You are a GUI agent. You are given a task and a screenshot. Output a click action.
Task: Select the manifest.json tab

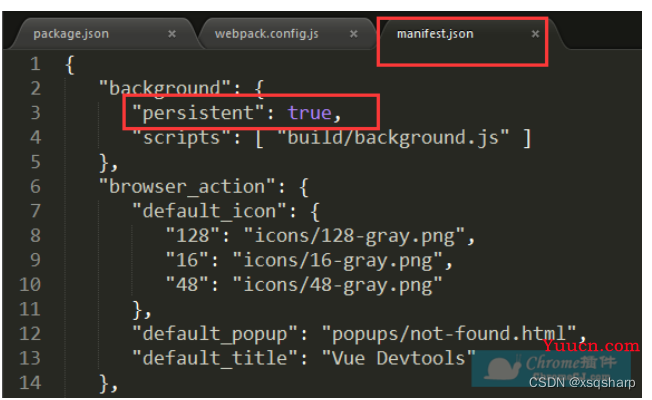(x=435, y=34)
